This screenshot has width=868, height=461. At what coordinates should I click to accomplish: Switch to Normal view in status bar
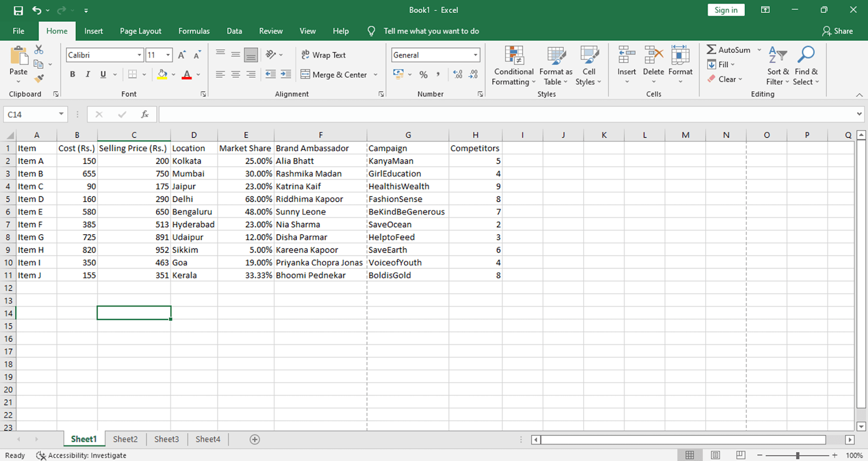(690, 455)
